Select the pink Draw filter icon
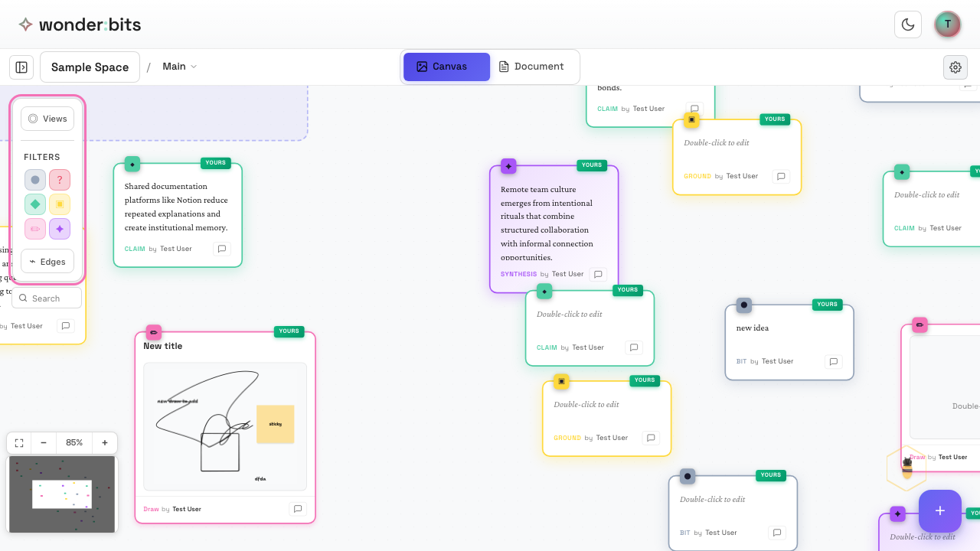Viewport: 980px width, 551px height. pos(34,229)
